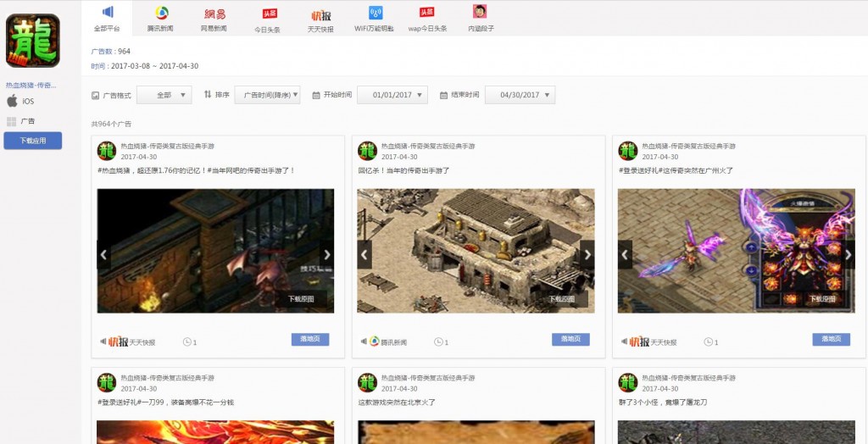Open the end date dropdown 04/30/2017

(x=520, y=95)
